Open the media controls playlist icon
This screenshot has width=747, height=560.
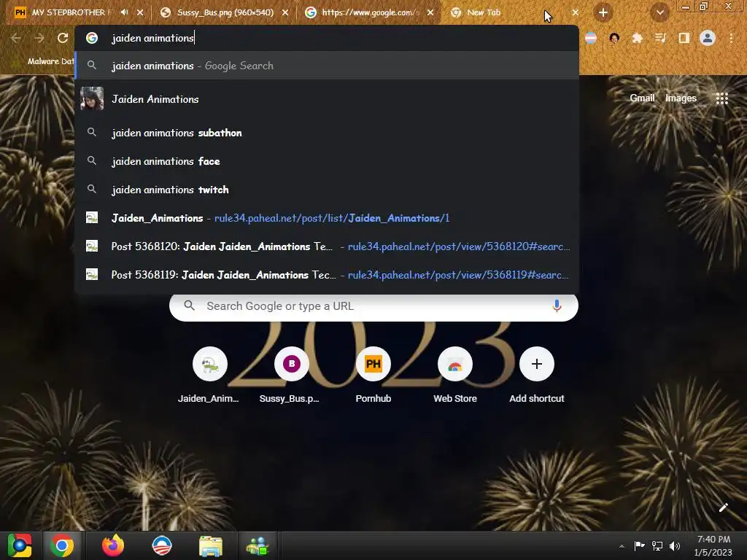click(x=660, y=38)
